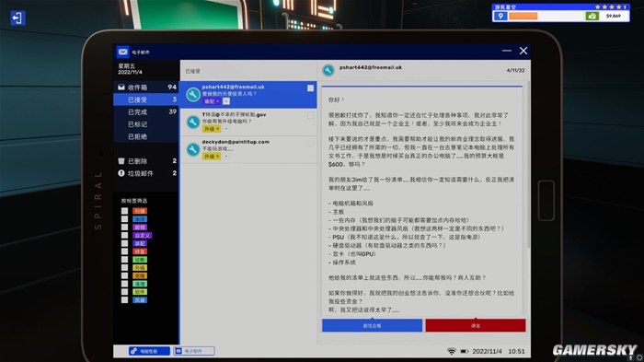Open the 已标记 flagged folder
The image size is (644, 362).
click(145, 124)
